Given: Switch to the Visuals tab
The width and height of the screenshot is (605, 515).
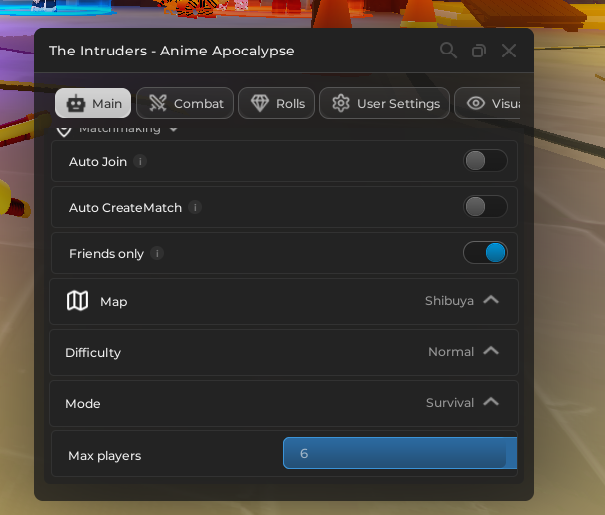Looking at the screenshot, I should click(x=487, y=103).
